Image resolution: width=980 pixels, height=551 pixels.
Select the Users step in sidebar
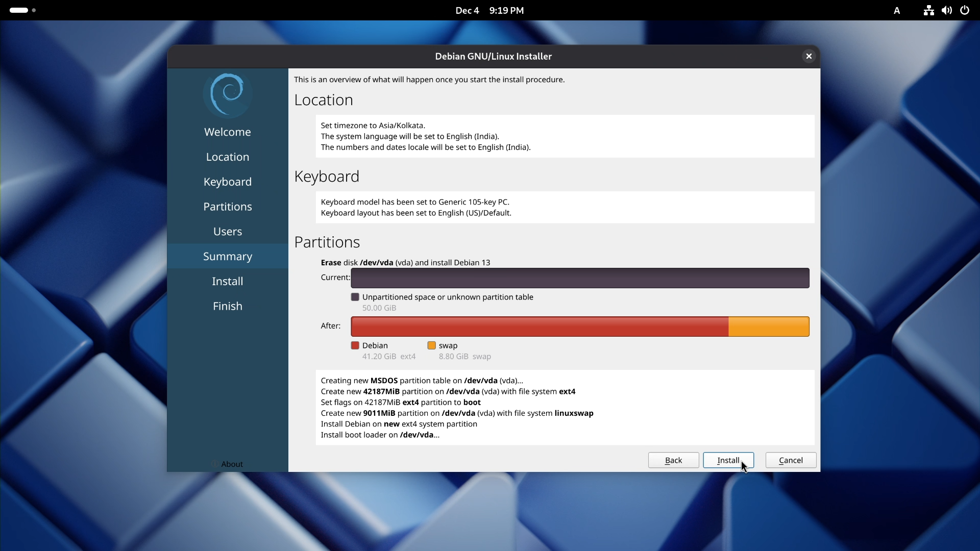coord(228,231)
